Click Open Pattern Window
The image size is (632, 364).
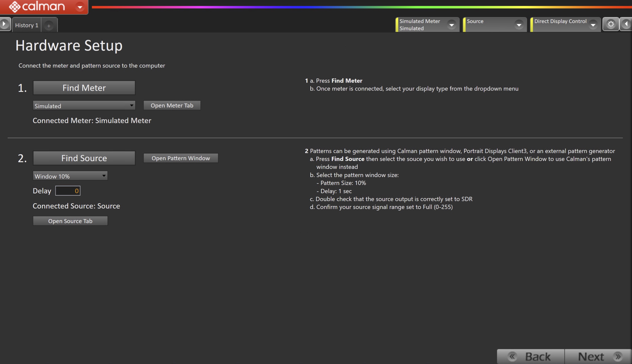[x=181, y=158]
